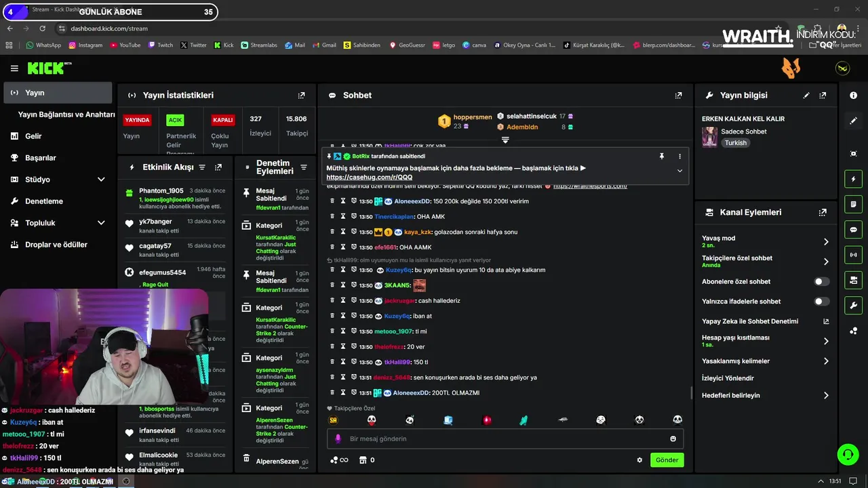
Task: Pop out the Etkinlik Akışı panel
Action: pos(218,167)
